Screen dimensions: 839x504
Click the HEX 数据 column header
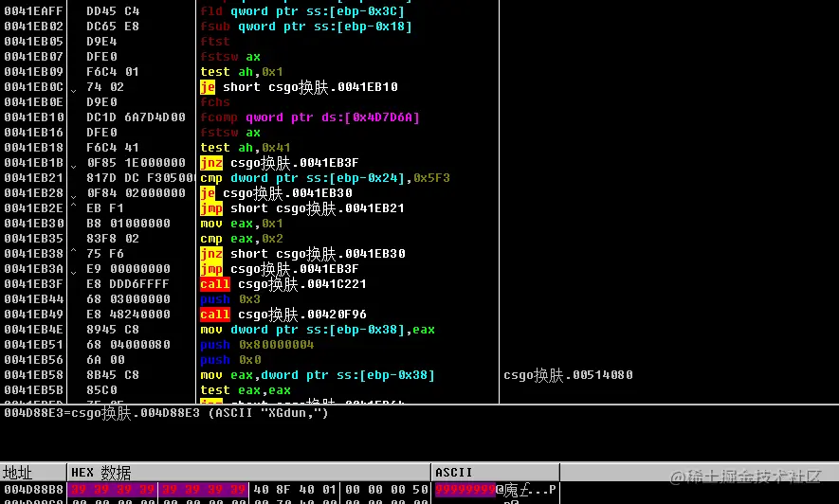coord(100,473)
